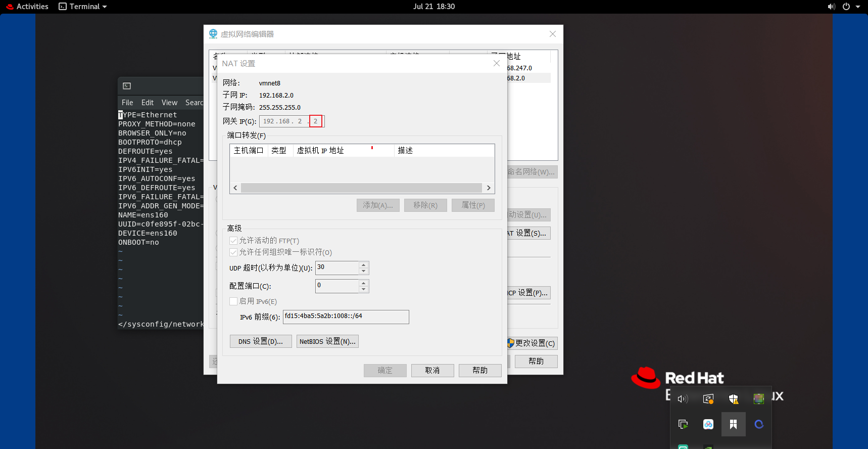Click 重命名网络(W) button in network editor

coord(532,172)
